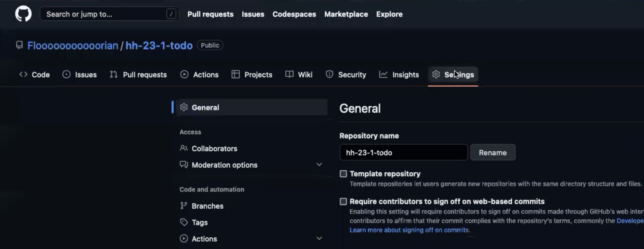Click the Public visibility badge
This screenshot has width=644, height=249.
210,45
